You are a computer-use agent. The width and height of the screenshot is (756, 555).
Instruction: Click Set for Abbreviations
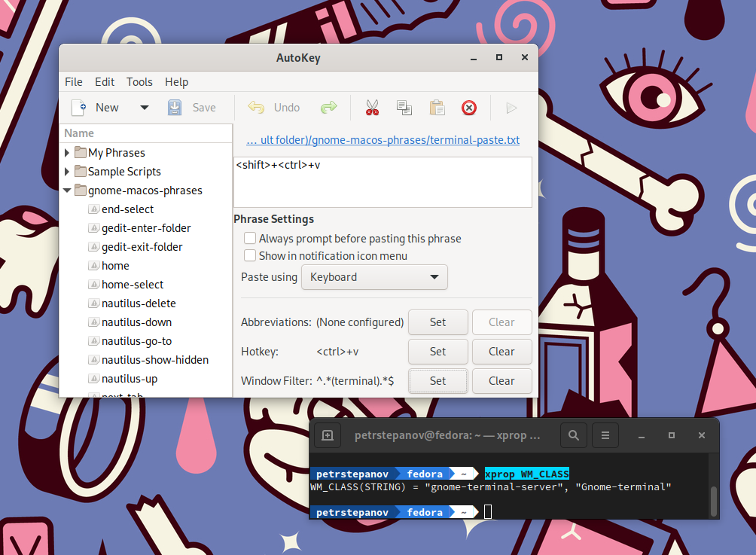[x=437, y=322]
